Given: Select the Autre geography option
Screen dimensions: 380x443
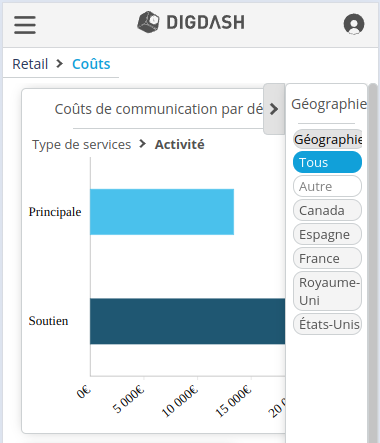Looking at the screenshot, I should (x=327, y=186).
